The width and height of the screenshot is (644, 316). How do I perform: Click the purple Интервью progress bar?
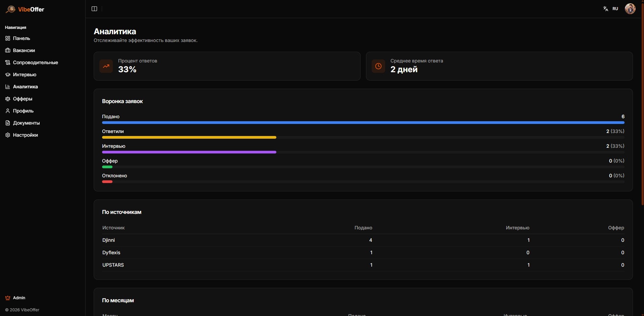point(189,152)
